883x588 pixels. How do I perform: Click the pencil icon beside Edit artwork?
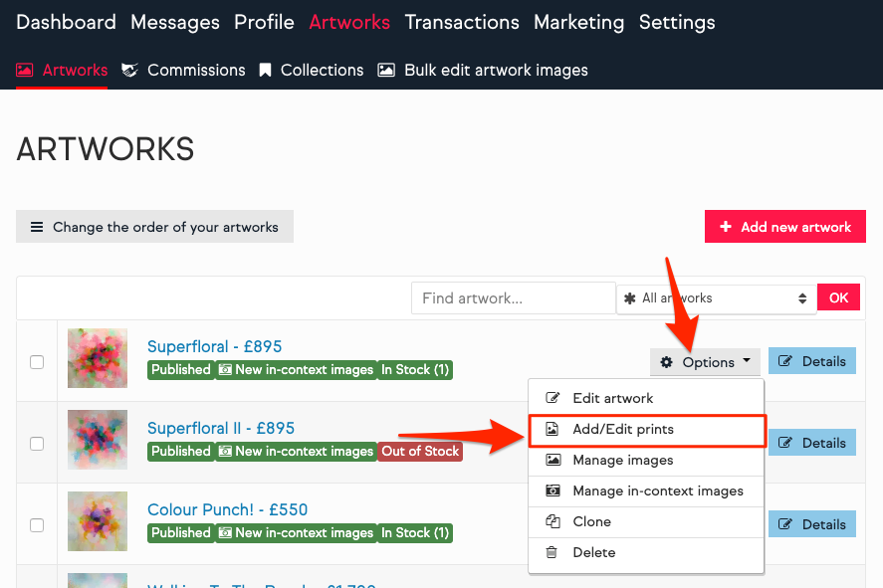coord(552,398)
